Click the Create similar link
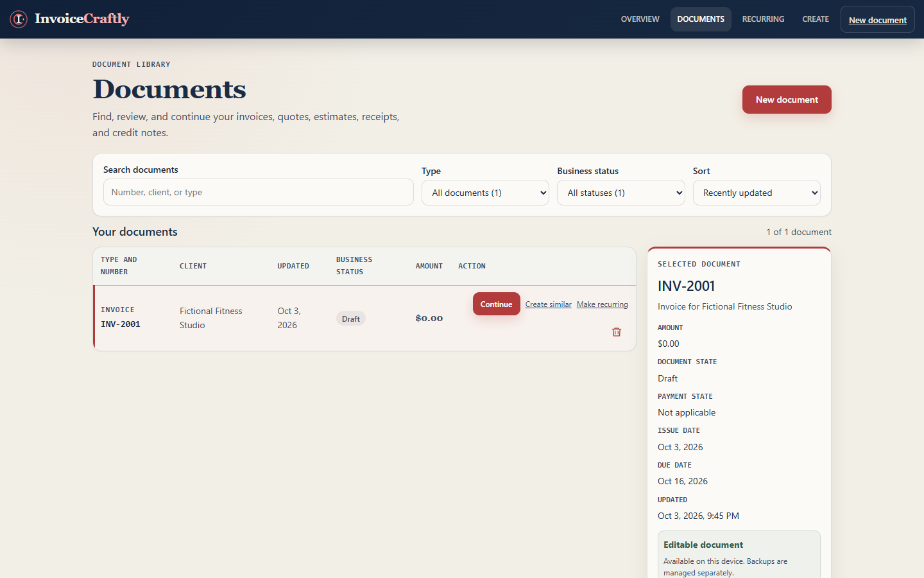This screenshot has width=924, height=578. coord(548,304)
